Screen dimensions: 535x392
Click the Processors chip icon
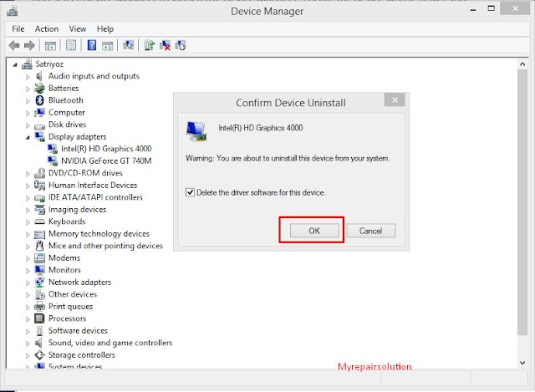coord(39,318)
